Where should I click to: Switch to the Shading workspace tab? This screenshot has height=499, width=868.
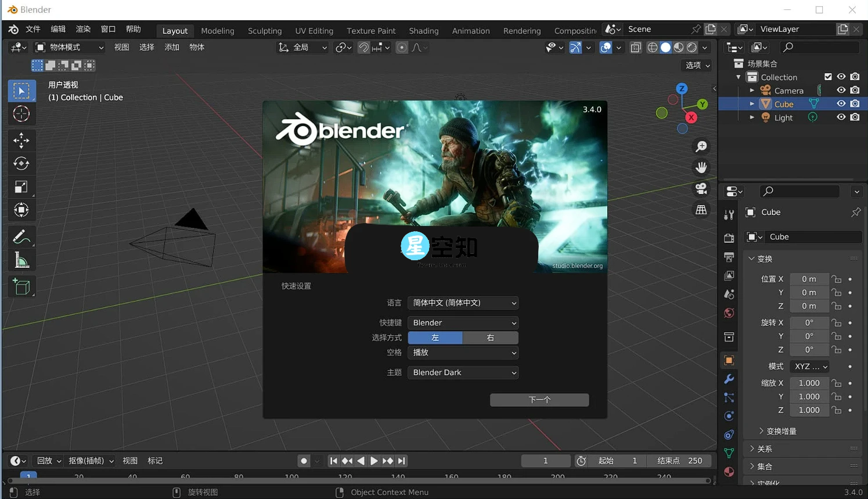click(424, 31)
